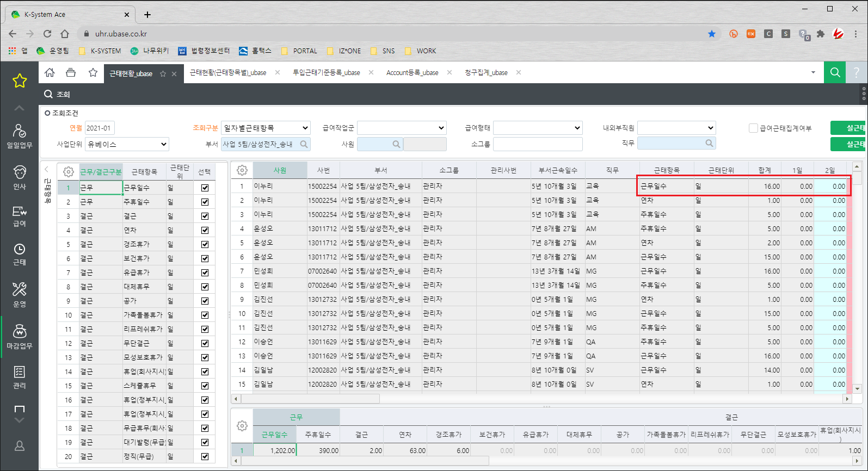Click the user profile icon at sidebar bottom
Viewport: 868px width, 471px height.
tap(20, 446)
